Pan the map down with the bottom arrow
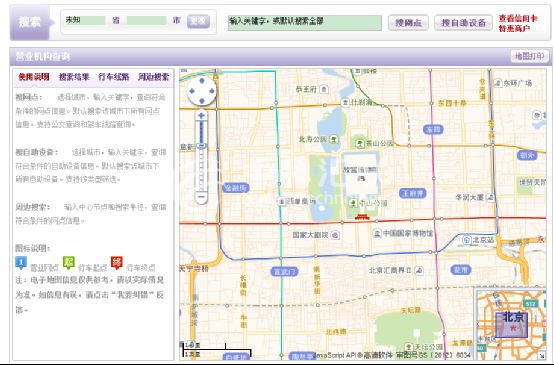The image size is (554, 365). coord(202,101)
